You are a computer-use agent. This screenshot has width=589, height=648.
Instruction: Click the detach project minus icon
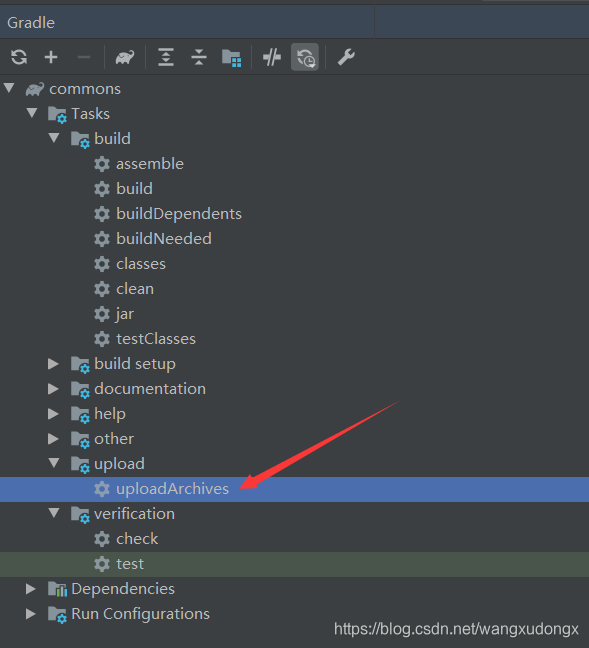click(84, 57)
